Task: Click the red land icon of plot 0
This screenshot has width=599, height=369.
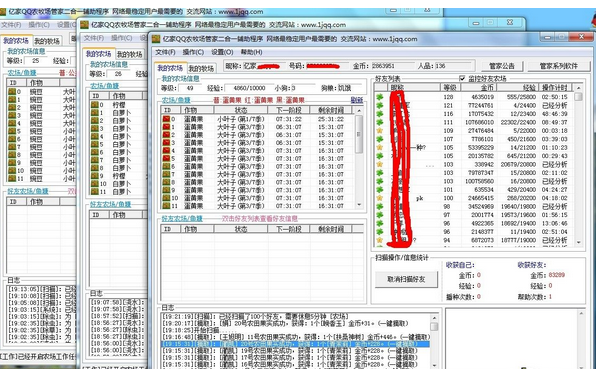Action: (166, 119)
